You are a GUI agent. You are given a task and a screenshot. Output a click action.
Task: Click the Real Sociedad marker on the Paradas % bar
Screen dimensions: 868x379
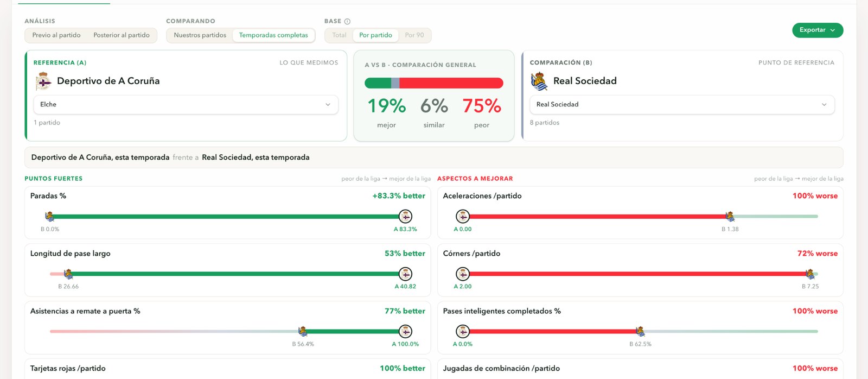[x=50, y=216]
